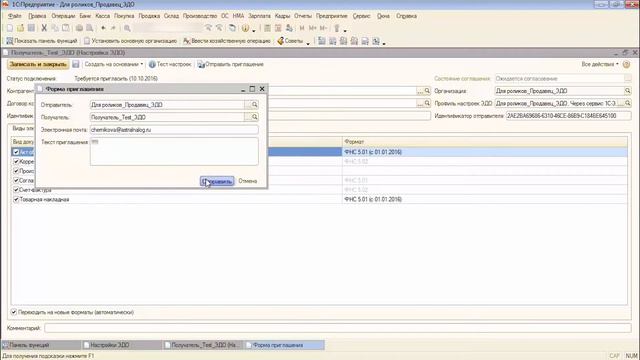Open the Отчеты menu
Image resolution: width=640 pixels, height=360 pixels.
[x=303, y=16]
